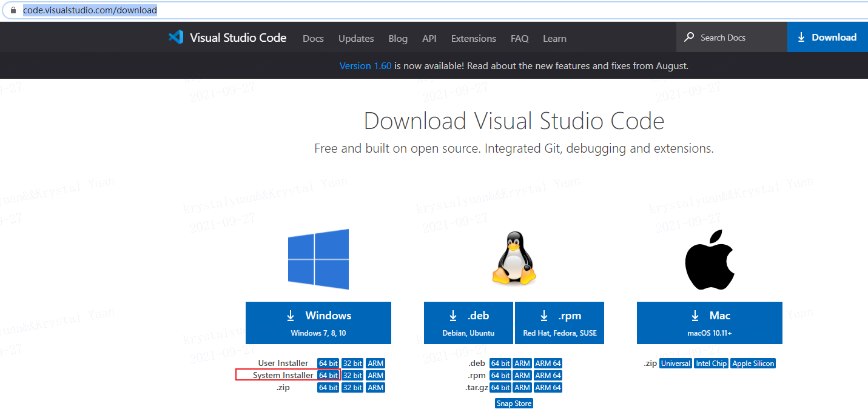This screenshot has width=868, height=412.
Task: Click the Apple logo image
Action: 710,259
